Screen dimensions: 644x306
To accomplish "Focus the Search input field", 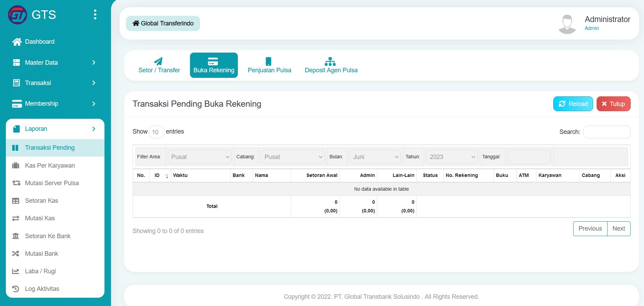I will [607, 132].
